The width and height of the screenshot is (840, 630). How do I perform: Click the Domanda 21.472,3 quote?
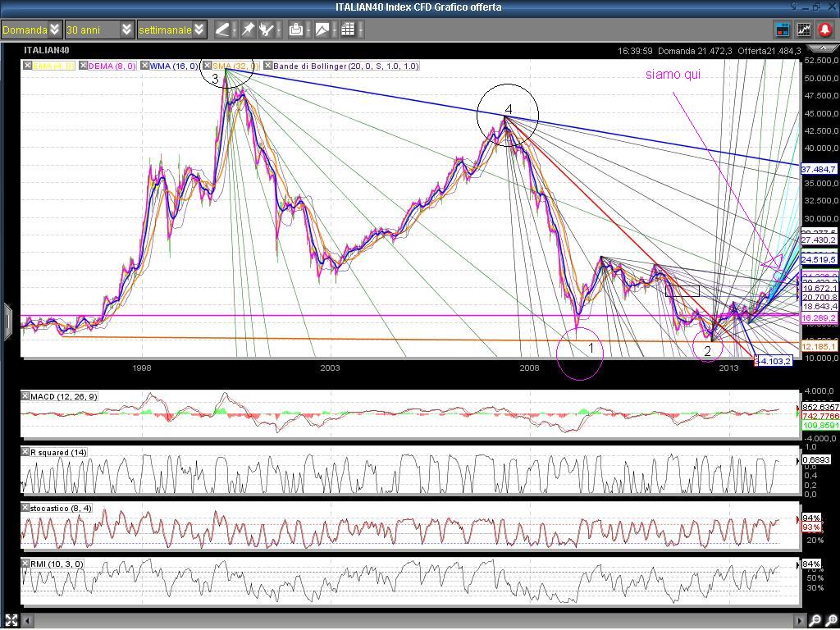click(x=695, y=51)
